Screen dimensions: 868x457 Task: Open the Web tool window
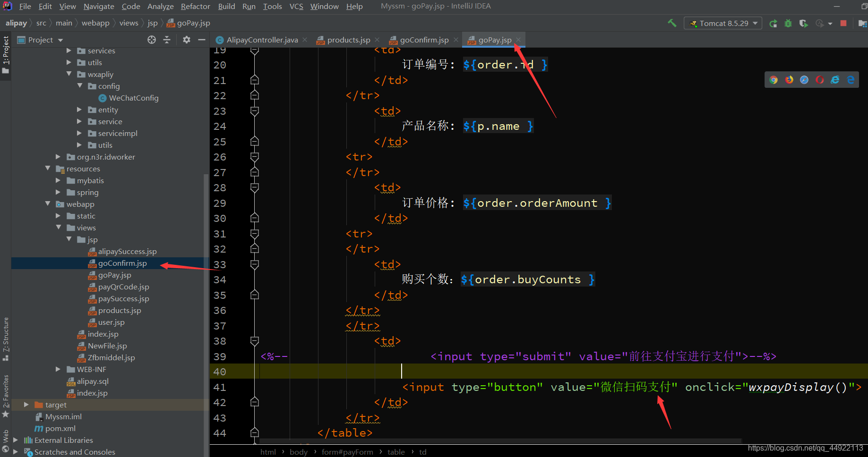pos(6,441)
